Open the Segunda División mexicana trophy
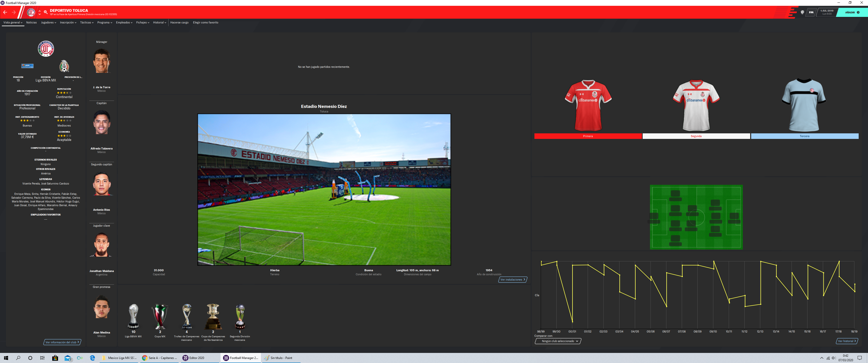The width and height of the screenshot is (868, 363). [240, 316]
